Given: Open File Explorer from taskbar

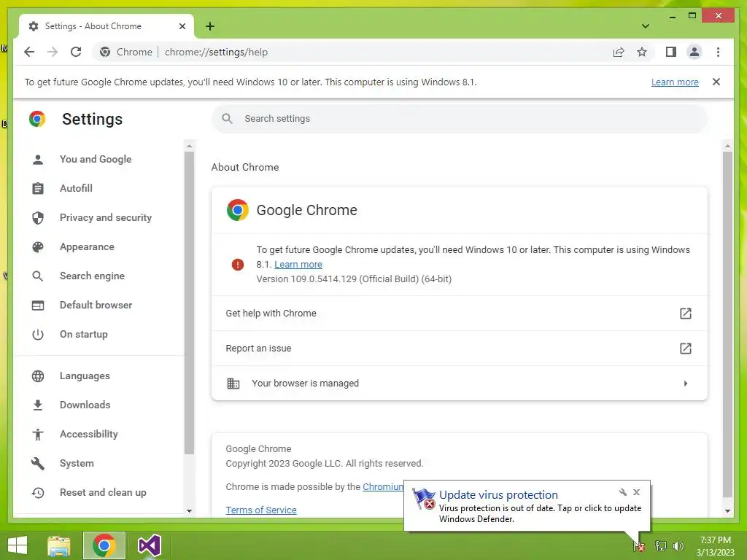Looking at the screenshot, I should click(x=58, y=545).
